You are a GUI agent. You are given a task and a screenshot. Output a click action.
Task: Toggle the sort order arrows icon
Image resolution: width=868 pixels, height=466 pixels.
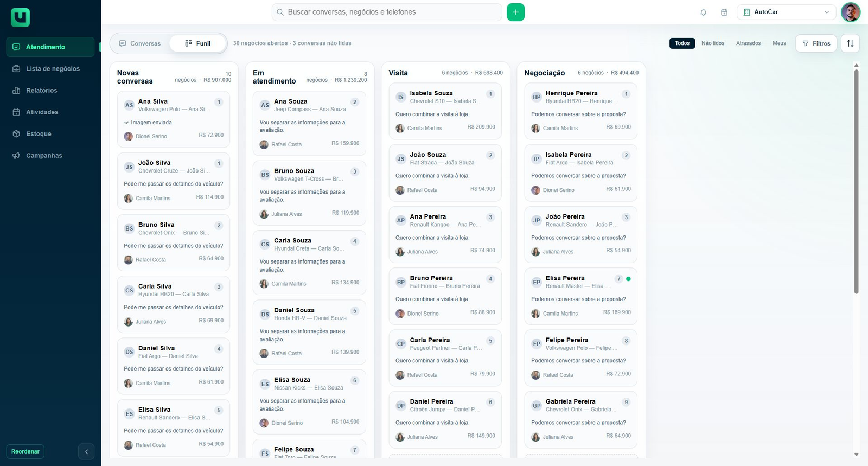tap(850, 43)
